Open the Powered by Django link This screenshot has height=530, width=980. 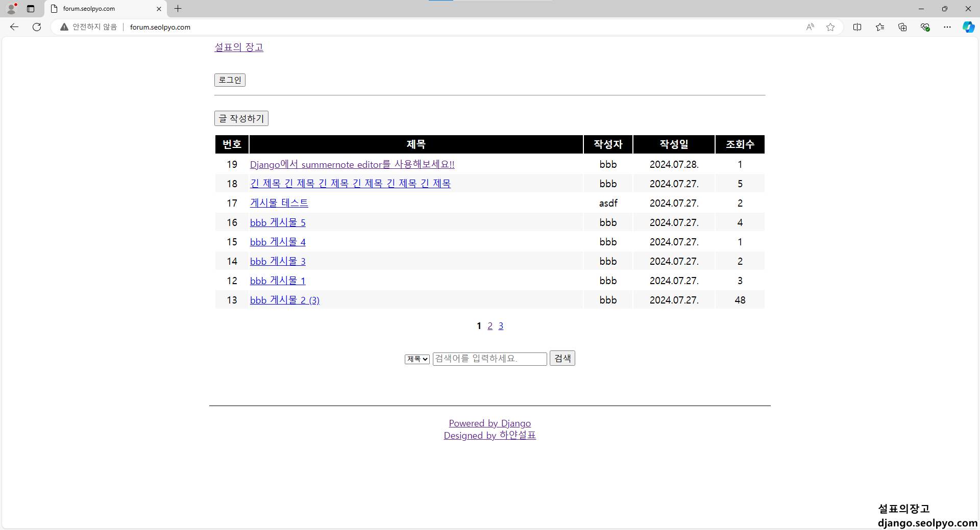pyautogui.click(x=490, y=423)
